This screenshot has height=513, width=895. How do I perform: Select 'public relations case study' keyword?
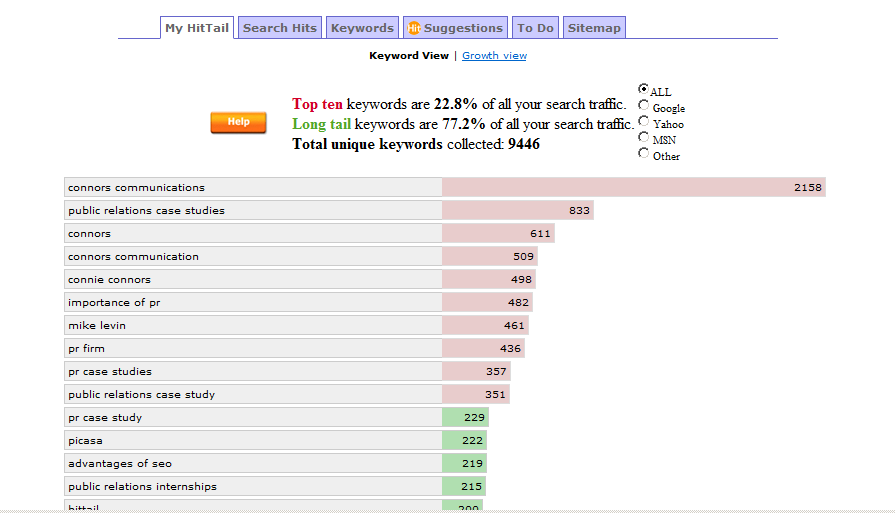tap(253, 394)
